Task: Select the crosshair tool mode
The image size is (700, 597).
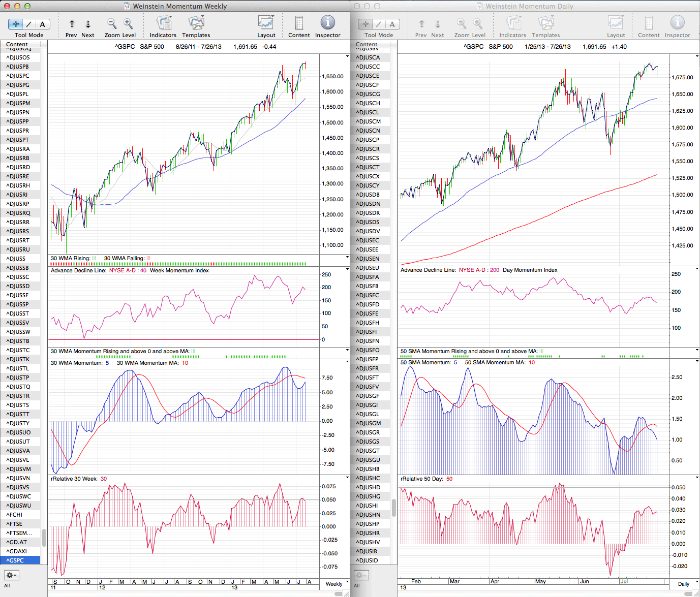Action: click(16, 24)
